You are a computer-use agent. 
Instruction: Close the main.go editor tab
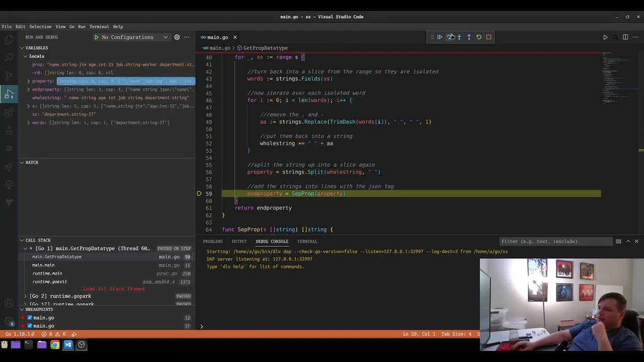point(235,37)
